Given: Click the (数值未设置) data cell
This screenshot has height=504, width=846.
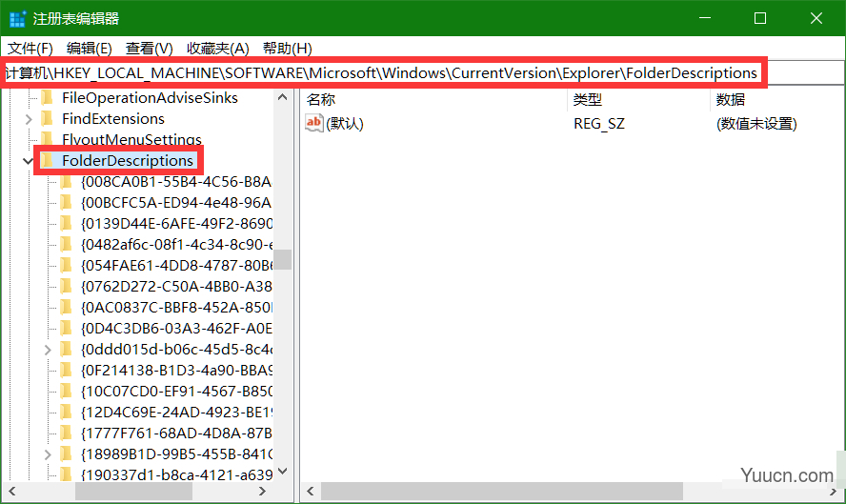Looking at the screenshot, I should click(x=756, y=124).
